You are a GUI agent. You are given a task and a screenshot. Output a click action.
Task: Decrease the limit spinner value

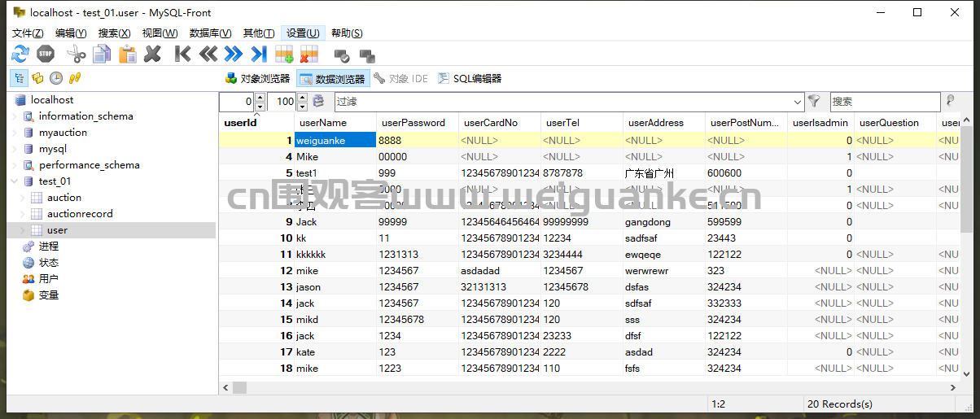302,107
